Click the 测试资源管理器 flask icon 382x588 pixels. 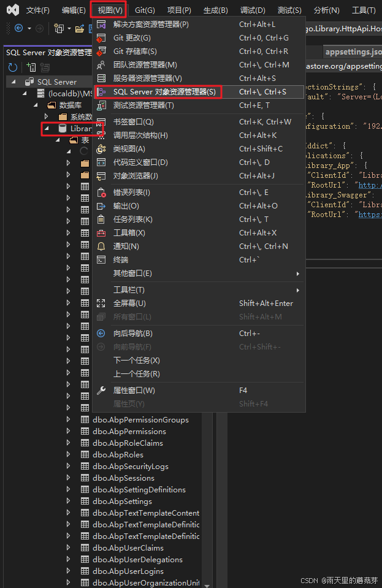101,105
